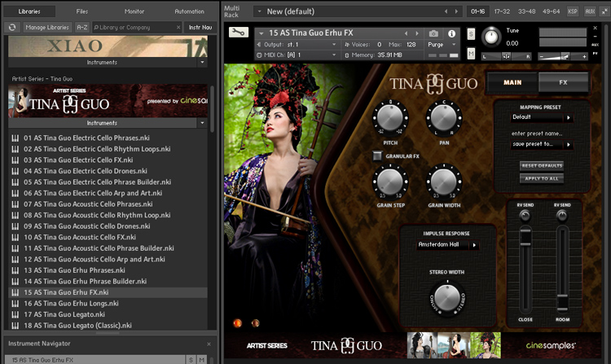Select rack page 01-16
This screenshot has height=364, width=611.
[477, 11]
